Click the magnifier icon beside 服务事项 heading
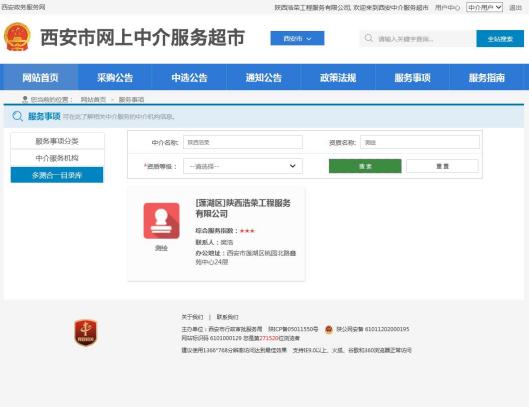 pyautogui.click(x=18, y=116)
